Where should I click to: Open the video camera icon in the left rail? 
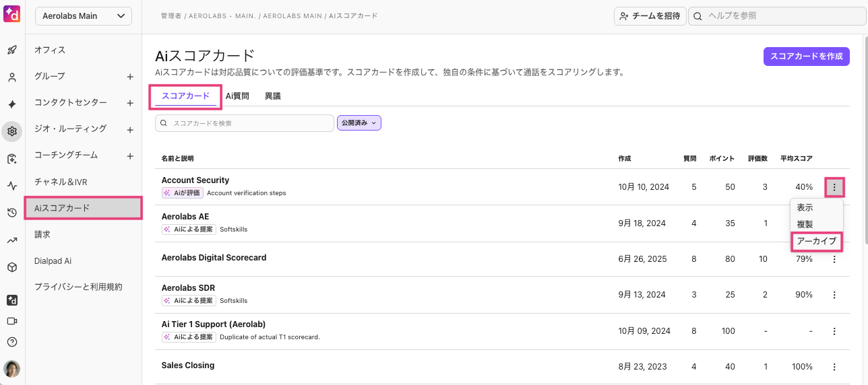point(11,321)
